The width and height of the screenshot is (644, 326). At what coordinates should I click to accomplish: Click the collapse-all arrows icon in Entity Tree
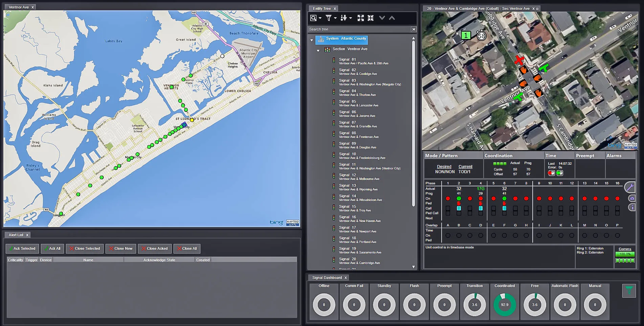pyautogui.click(x=371, y=18)
